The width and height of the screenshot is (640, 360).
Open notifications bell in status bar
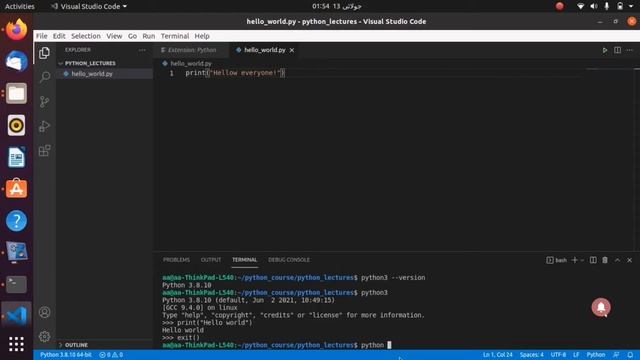tap(630, 355)
